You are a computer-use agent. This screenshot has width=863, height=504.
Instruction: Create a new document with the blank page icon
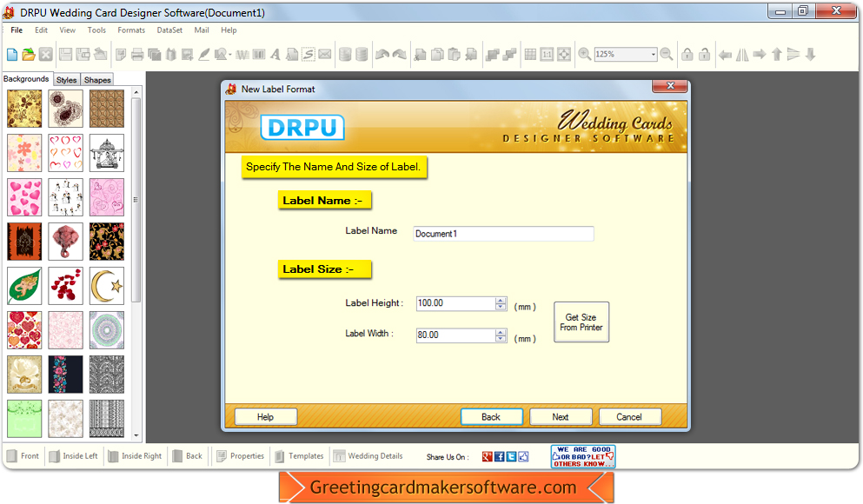(x=12, y=54)
